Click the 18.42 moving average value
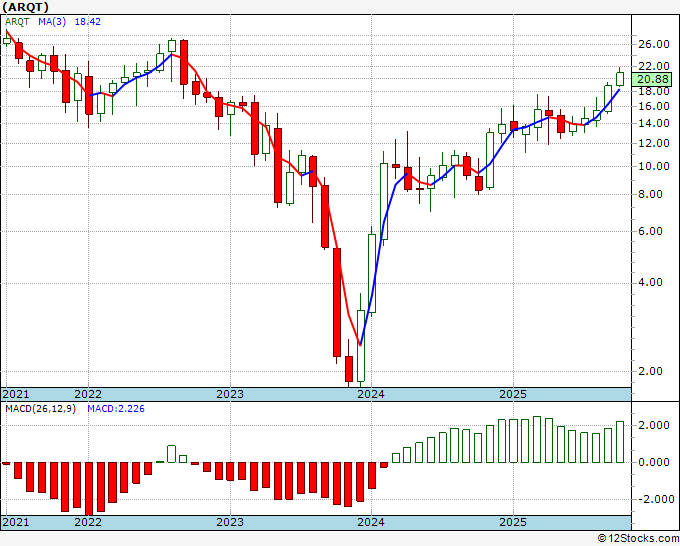This screenshot has height=546, width=680. point(88,22)
